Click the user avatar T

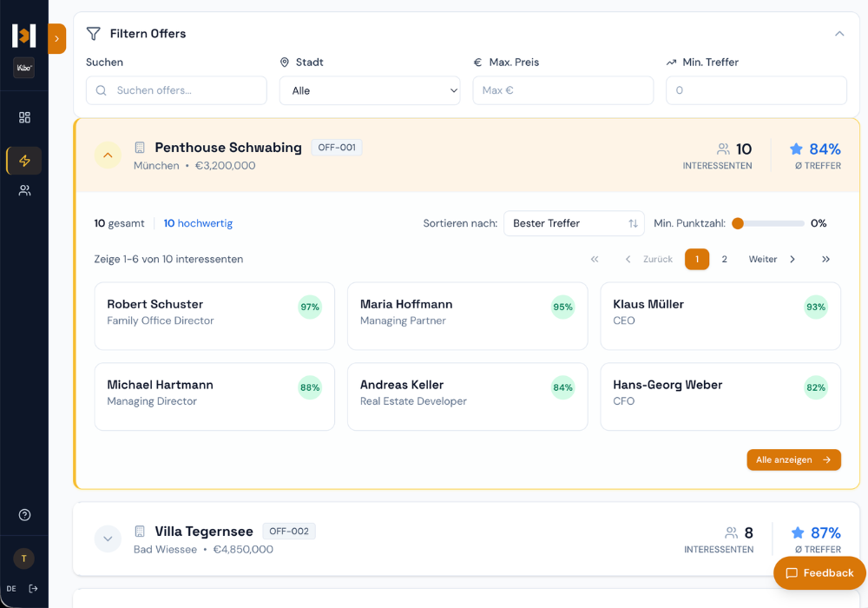(x=23, y=558)
